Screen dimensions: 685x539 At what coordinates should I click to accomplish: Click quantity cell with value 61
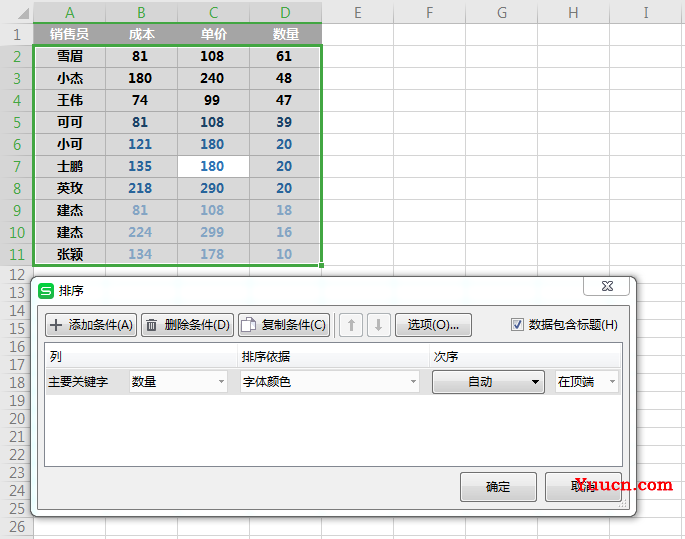(284, 56)
